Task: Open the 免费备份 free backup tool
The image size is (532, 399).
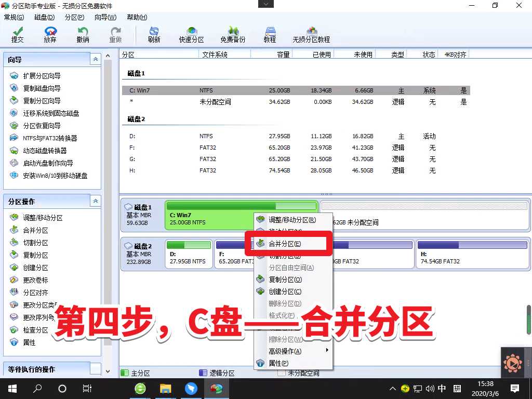Action: tap(233, 35)
